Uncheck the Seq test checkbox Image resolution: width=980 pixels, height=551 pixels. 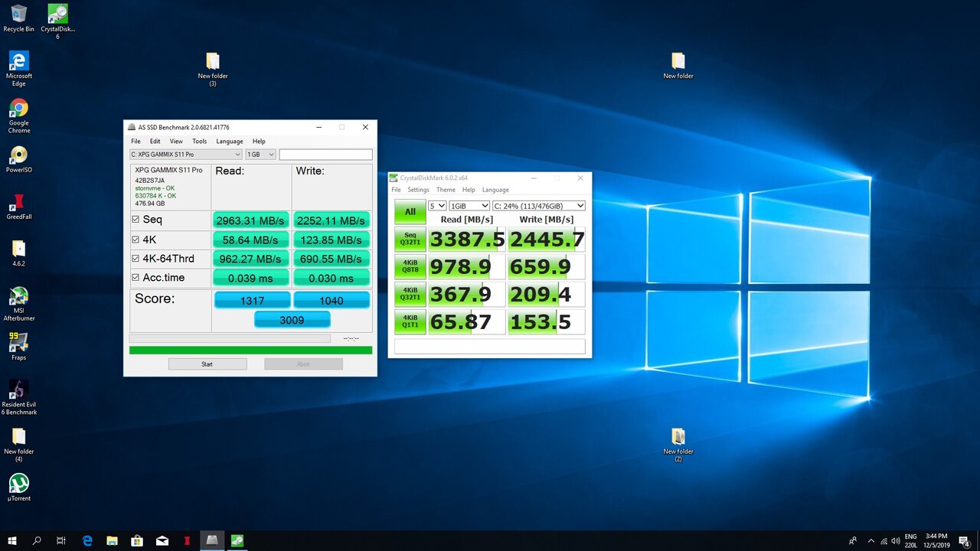click(x=136, y=220)
